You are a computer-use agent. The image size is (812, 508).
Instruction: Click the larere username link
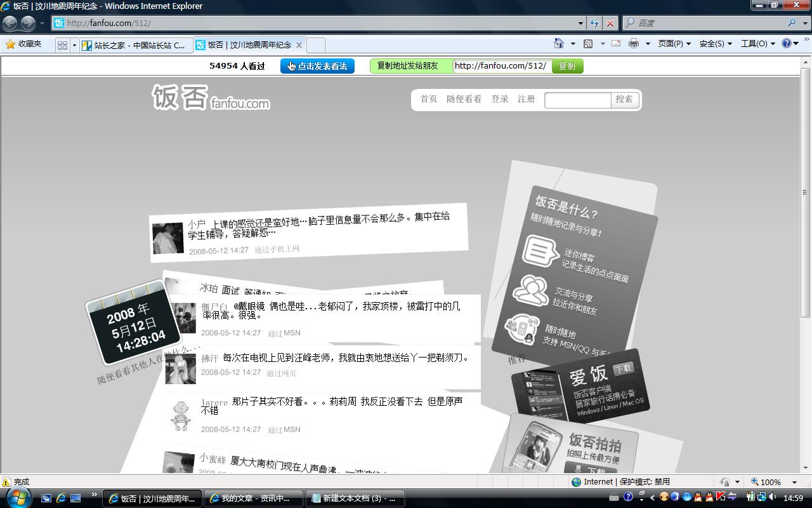[214, 403]
